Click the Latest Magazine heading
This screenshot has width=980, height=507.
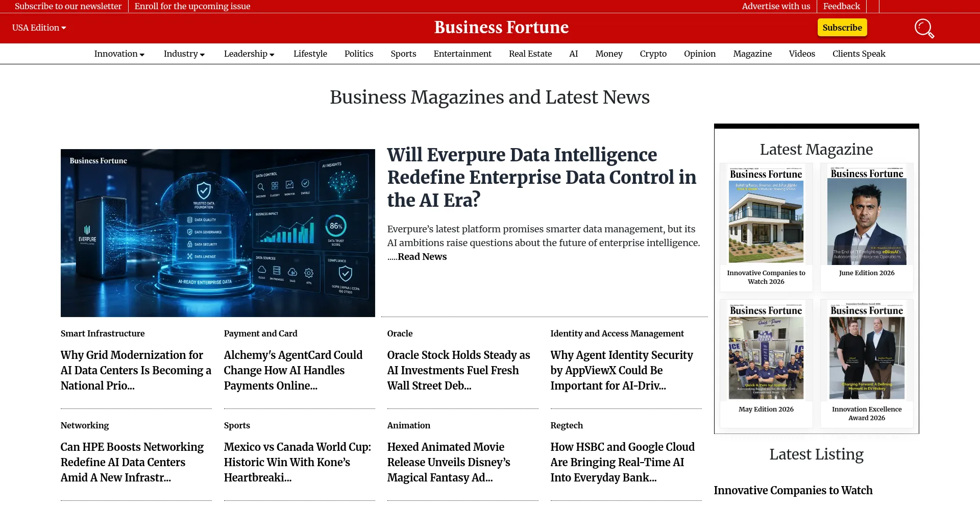click(816, 150)
